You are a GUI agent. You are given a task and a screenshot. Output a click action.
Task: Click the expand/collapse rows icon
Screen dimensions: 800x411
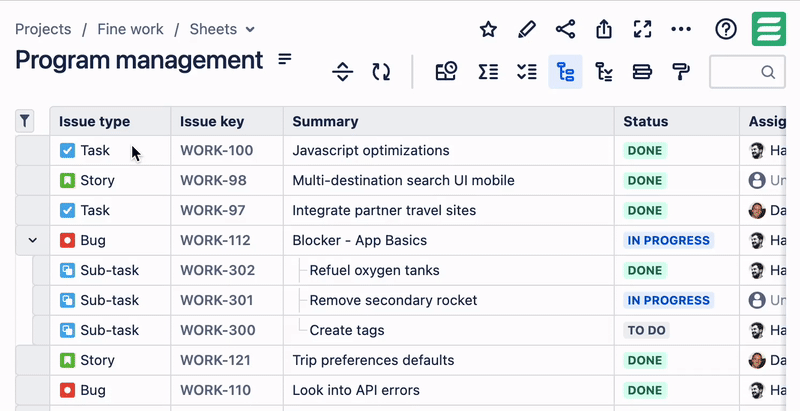click(342, 72)
